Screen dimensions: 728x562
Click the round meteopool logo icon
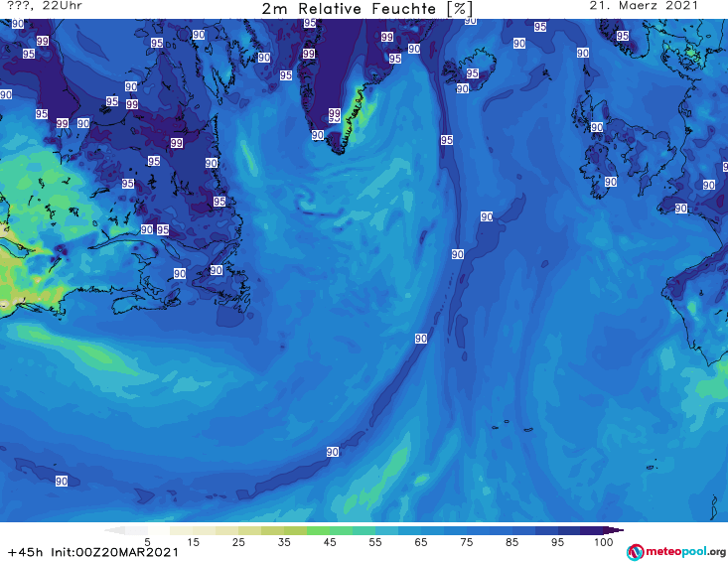[636, 553]
